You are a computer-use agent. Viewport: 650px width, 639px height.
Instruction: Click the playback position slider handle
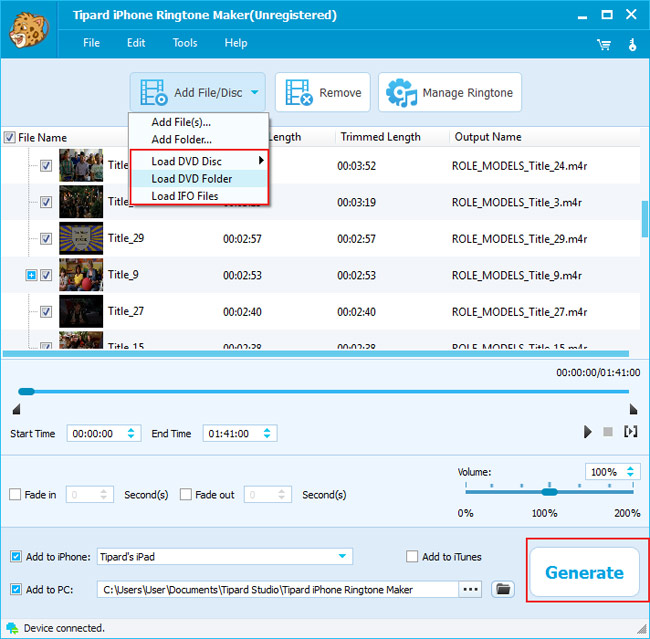tap(26, 391)
